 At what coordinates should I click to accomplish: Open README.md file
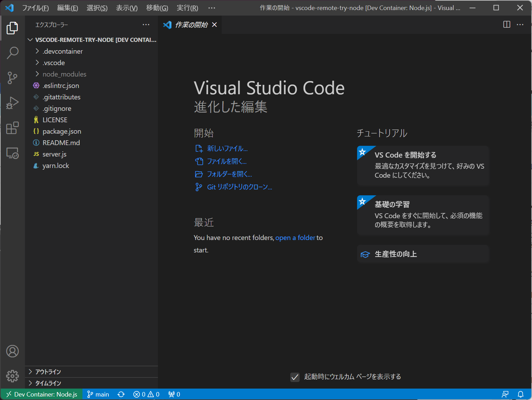click(91, 143)
